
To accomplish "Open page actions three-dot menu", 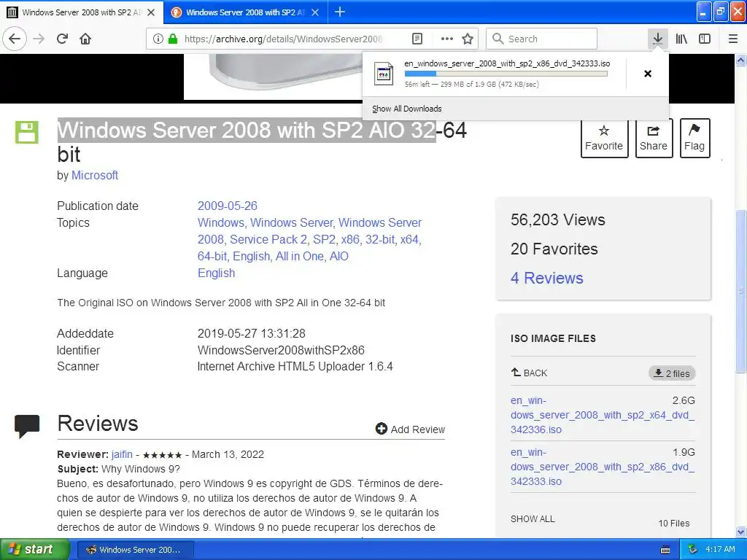I will point(446,39).
